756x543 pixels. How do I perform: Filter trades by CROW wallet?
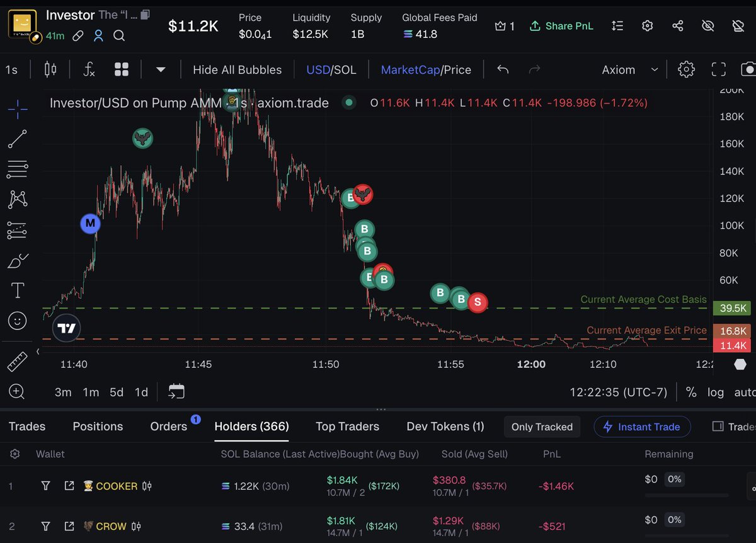coord(45,526)
